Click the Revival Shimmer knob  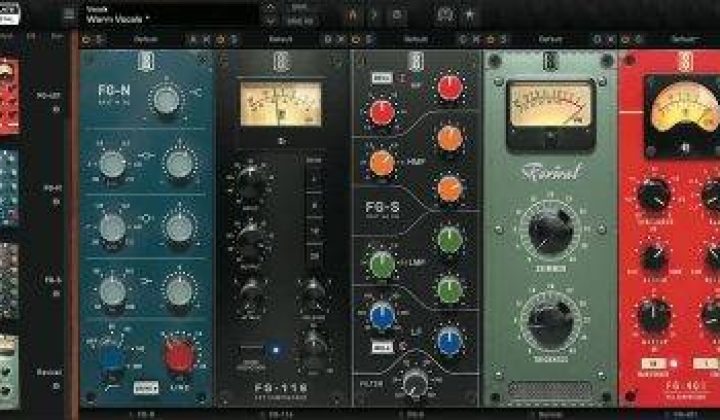(551, 230)
